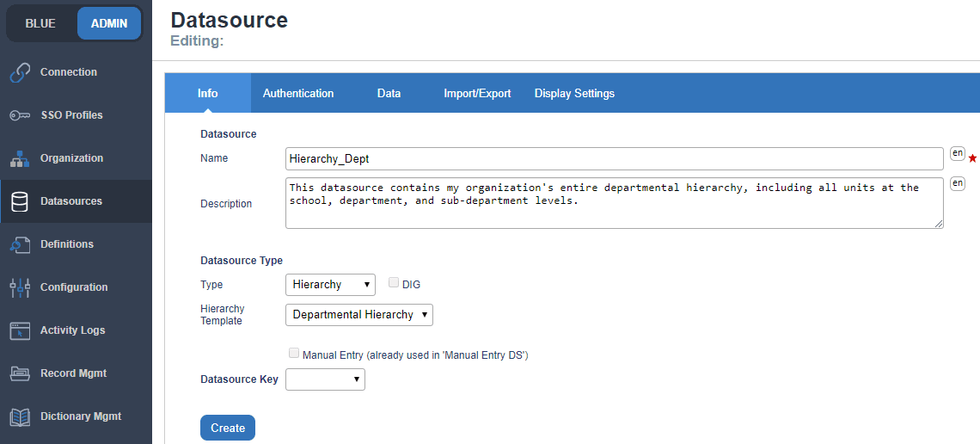The height and width of the screenshot is (444, 980).
Task: Click the 'en' language badge beside Name
Action: (x=958, y=153)
